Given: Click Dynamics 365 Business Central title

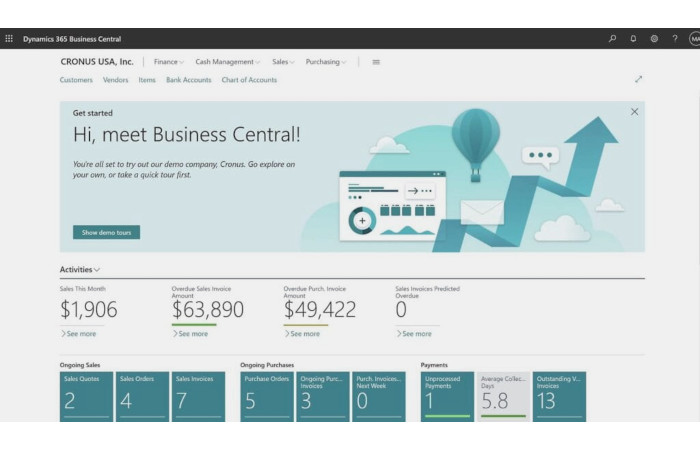Looking at the screenshot, I should pos(72,39).
